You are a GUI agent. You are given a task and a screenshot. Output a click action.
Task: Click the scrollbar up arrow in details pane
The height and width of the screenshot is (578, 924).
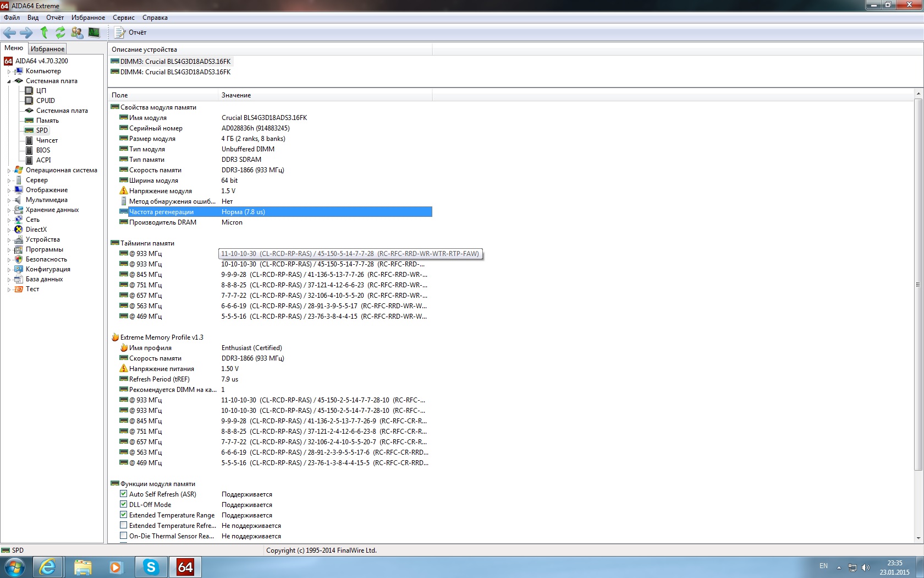[x=918, y=94]
